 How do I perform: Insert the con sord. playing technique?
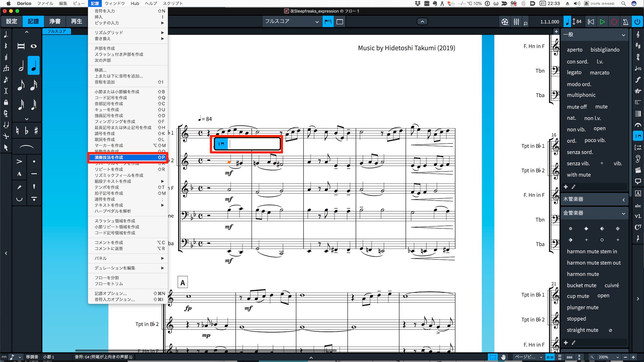[577, 62]
